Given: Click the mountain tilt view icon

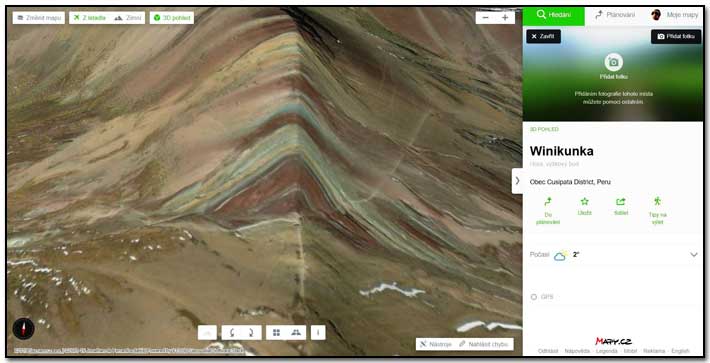Looking at the screenshot, I should [296, 333].
